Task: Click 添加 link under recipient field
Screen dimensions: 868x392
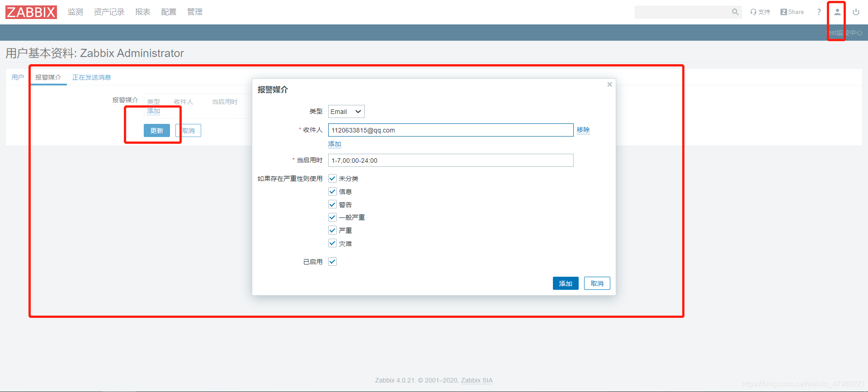Action: point(335,144)
